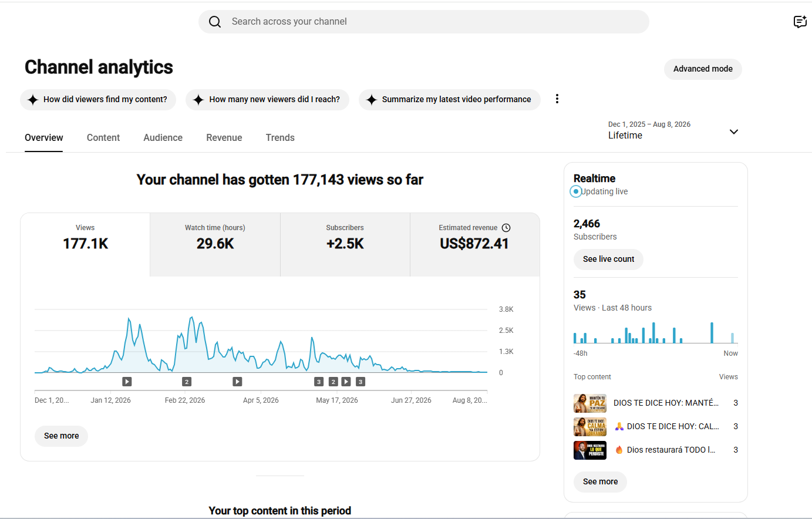The image size is (812, 519).
Task: Click 'How did viewers find my content?' chip
Action: [97, 99]
